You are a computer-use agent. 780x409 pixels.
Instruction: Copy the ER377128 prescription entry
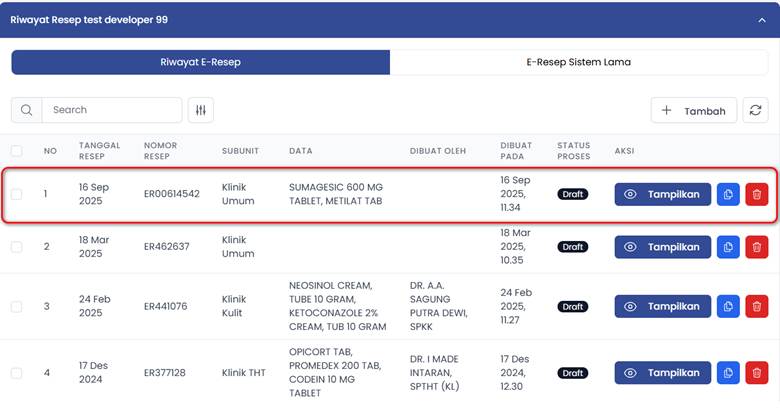[x=728, y=373]
